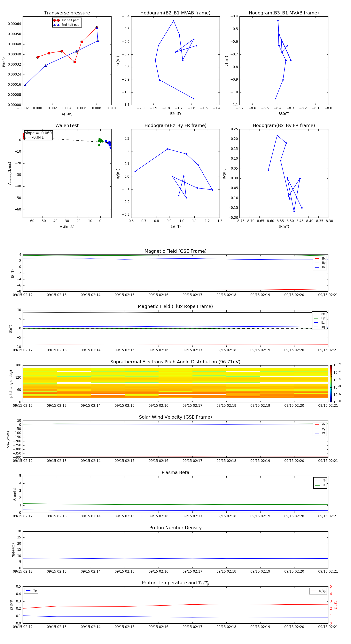Select the |B| legend entry
The image size is (351, 644).
[320, 327]
